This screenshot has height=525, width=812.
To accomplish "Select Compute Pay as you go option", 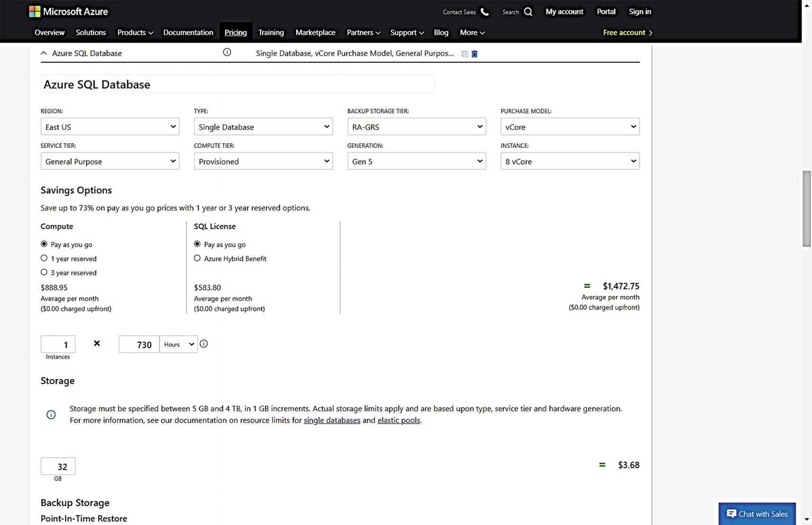I will click(44, 244).
